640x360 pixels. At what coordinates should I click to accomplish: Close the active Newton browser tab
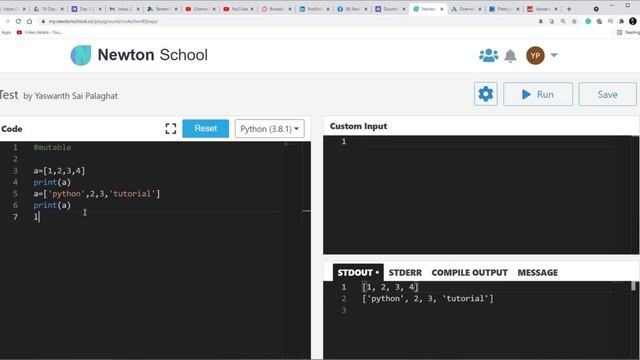(x=442, y=9)
